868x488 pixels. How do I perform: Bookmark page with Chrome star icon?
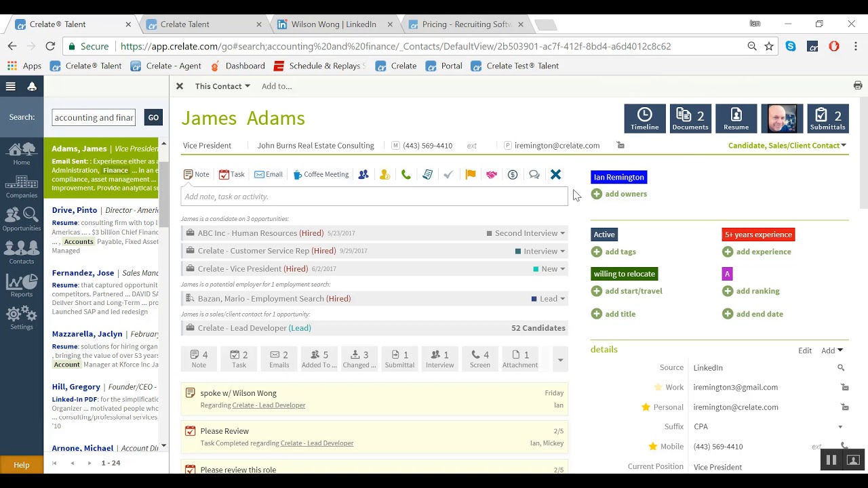769,46
